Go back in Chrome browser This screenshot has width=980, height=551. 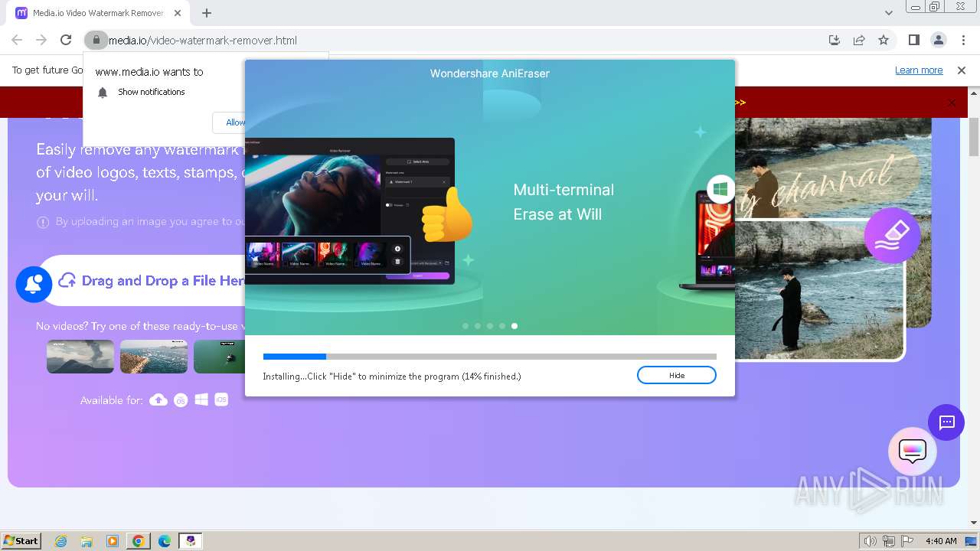tap(17, 40)
